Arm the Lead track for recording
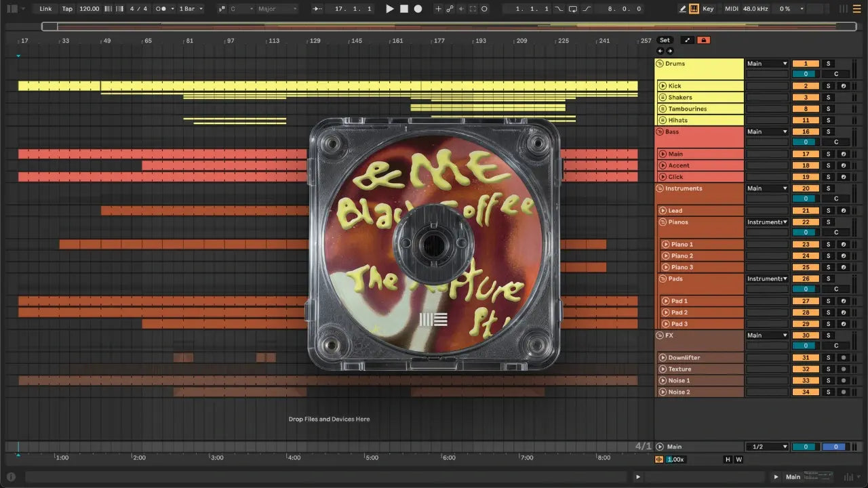Screen dimensions: 868x488 [843, 211]
